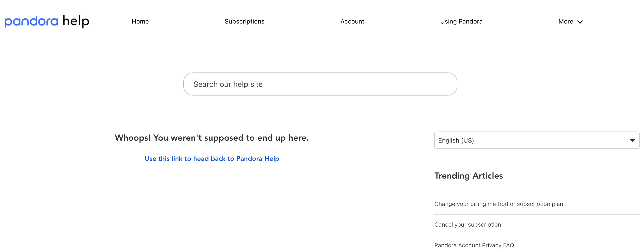Click the Trending Articles heading
Image resolution: width=644 pixels, height=252 pixels.
pyautogui.click(x=469, y=176)
